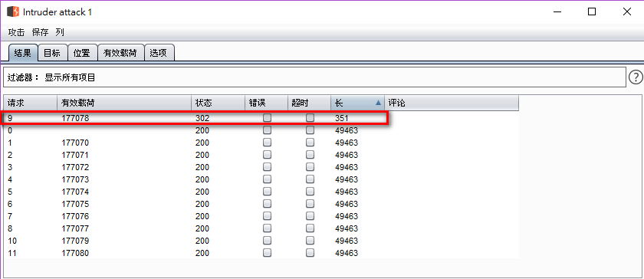Select payload cell 177079
Screen dimensions: 644x279
[75, 241]
